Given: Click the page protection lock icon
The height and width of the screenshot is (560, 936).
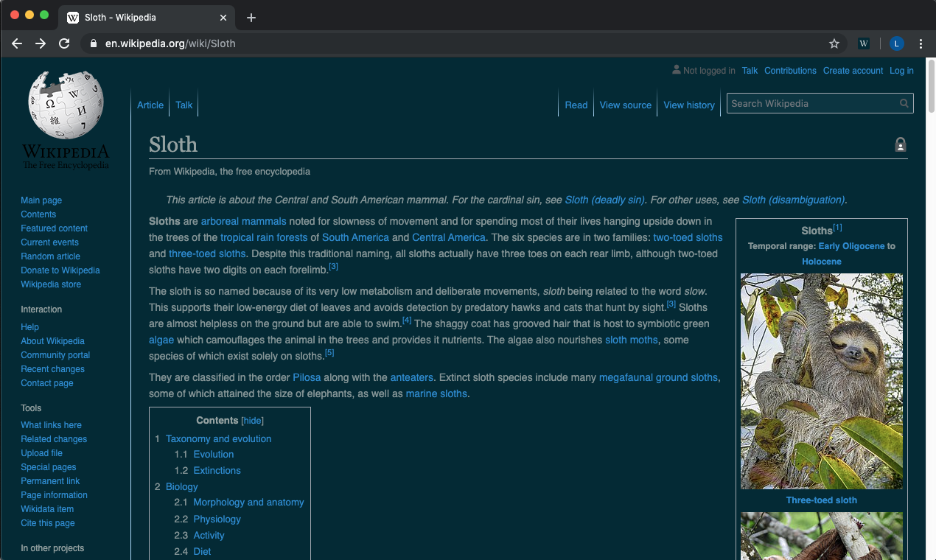Looking at the screenshot, I should (x=901, y=144).
